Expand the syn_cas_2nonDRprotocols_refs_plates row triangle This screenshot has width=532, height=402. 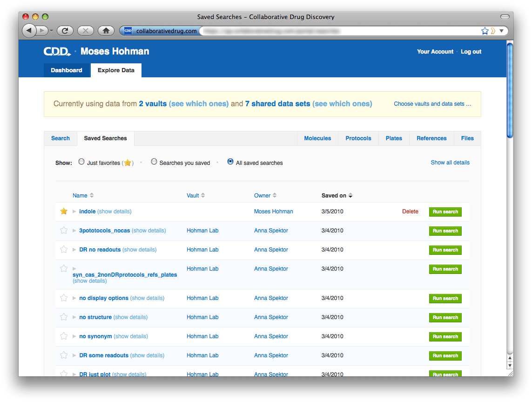click(74, 269)
